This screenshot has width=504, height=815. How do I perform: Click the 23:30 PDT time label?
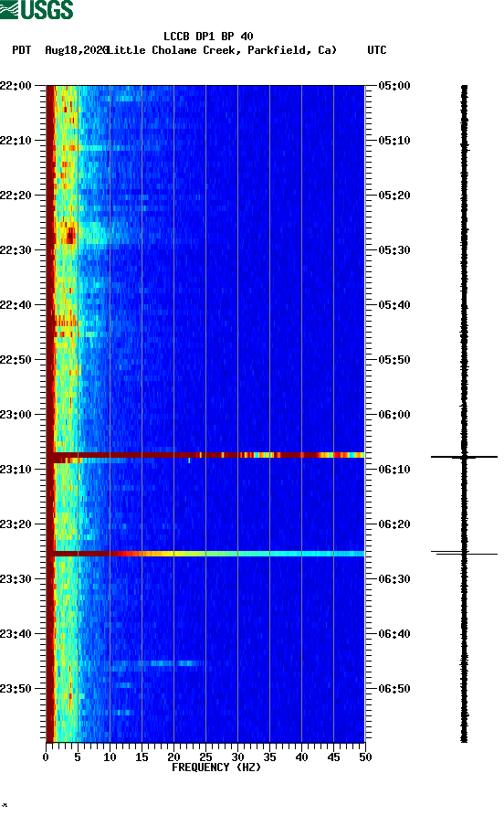(x=16, y=579)
